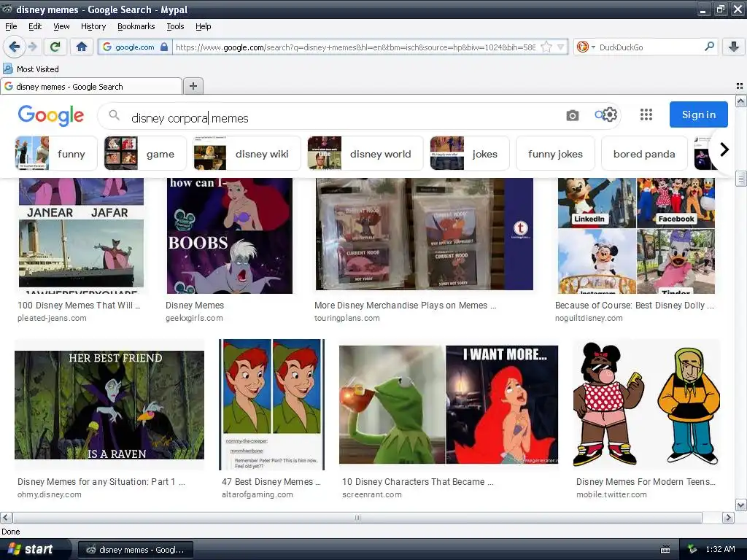Open Because of Course: Best Disney Dolly link

pyautogui.click(x=635, y=306)
